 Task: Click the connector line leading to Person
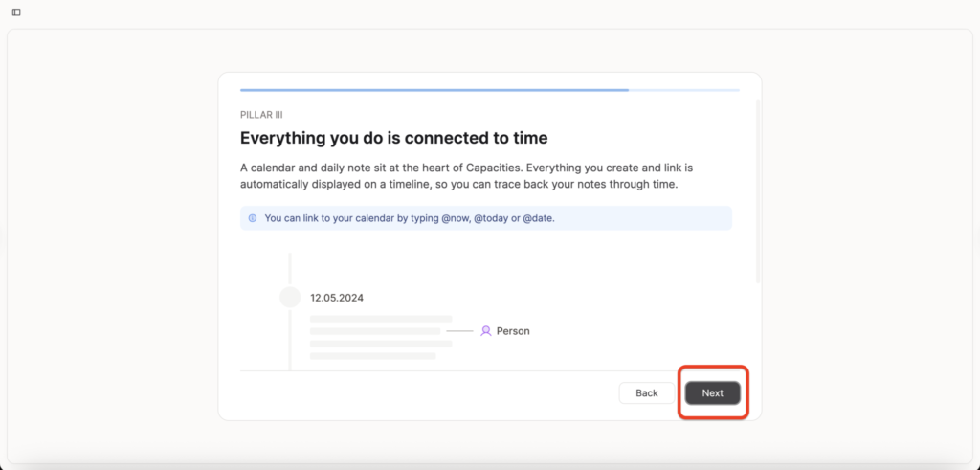click(459, 331)
